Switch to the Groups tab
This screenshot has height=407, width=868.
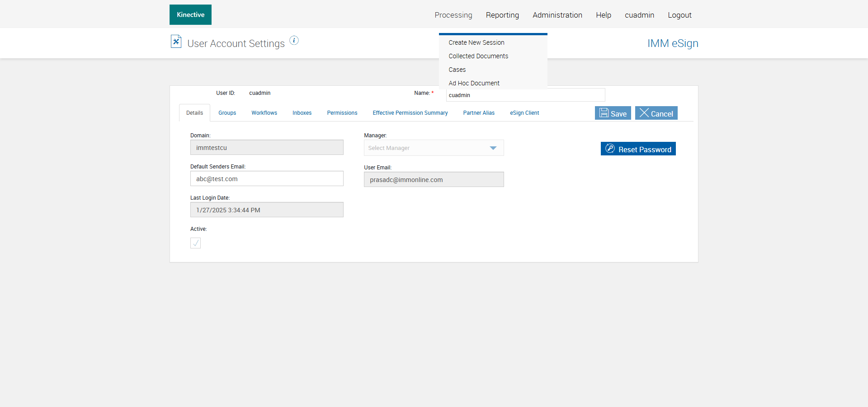tap(227, 113)
